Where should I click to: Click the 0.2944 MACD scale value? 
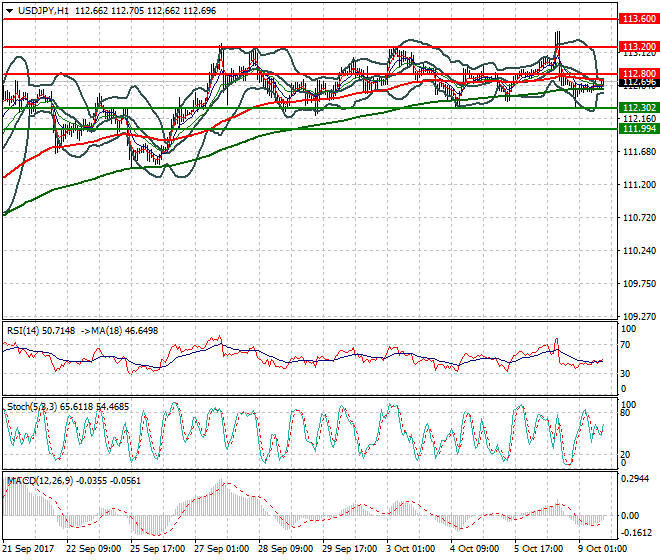click(x=635, y=479)
